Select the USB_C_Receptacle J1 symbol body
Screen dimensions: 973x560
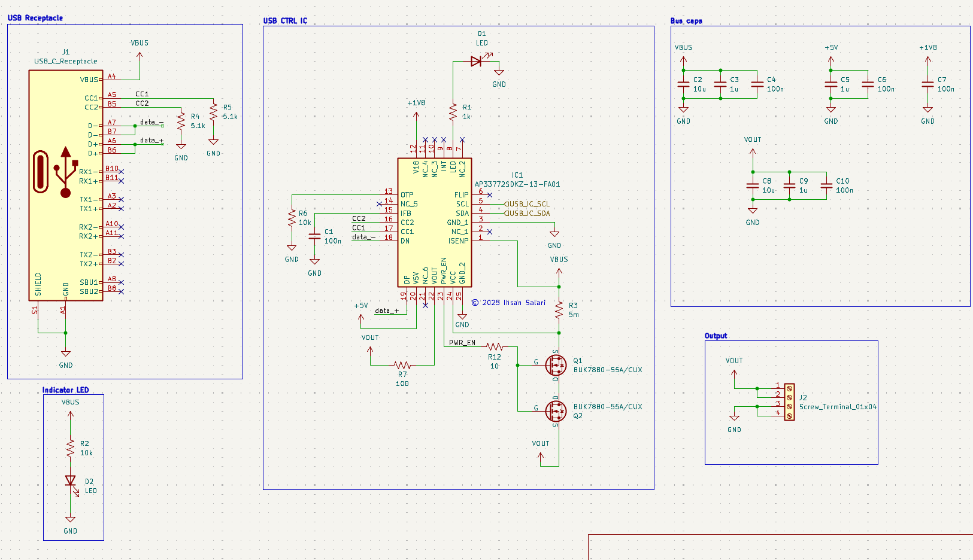click(x=66, y=185)
